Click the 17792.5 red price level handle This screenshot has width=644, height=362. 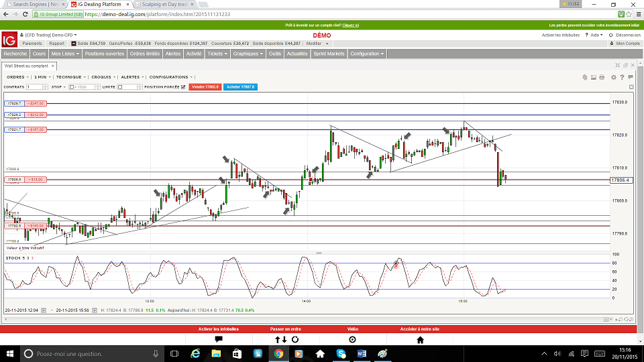pyautogui.click(x=25, y=226)
